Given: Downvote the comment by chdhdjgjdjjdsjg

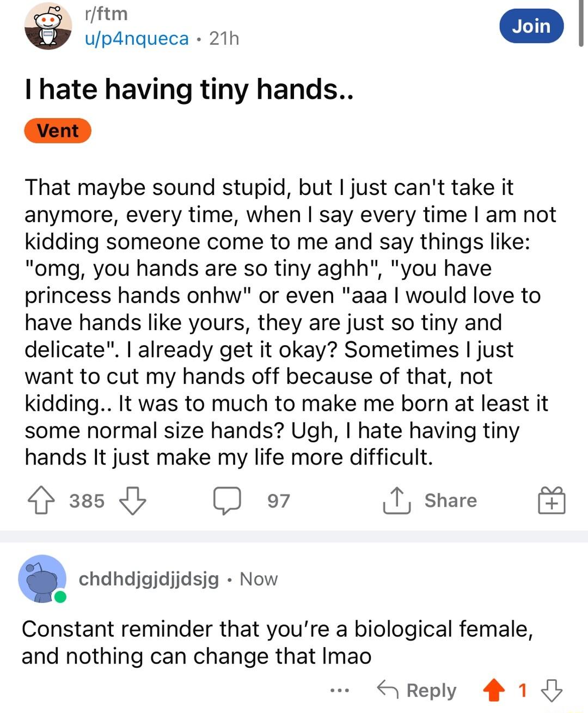Looking at the screenshot, I should tap(552, 690).
